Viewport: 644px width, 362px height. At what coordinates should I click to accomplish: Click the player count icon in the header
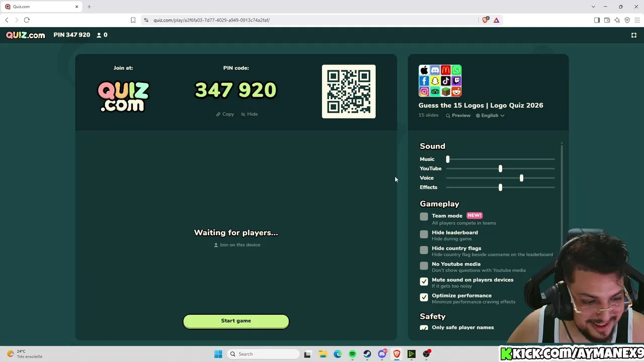(x=99, y=35)
